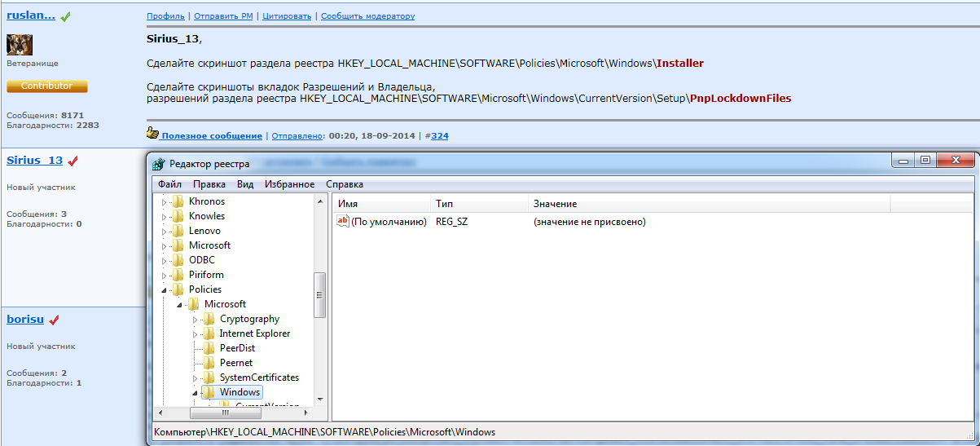
Task: Click the PeerDist folder icon
Action: pos(209,348)
